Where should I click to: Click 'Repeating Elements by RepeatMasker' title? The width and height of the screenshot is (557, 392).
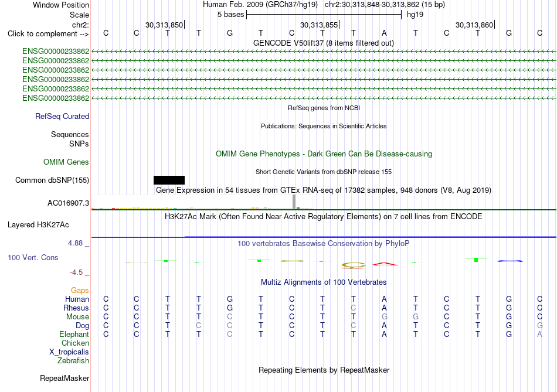tap(324, 370)
